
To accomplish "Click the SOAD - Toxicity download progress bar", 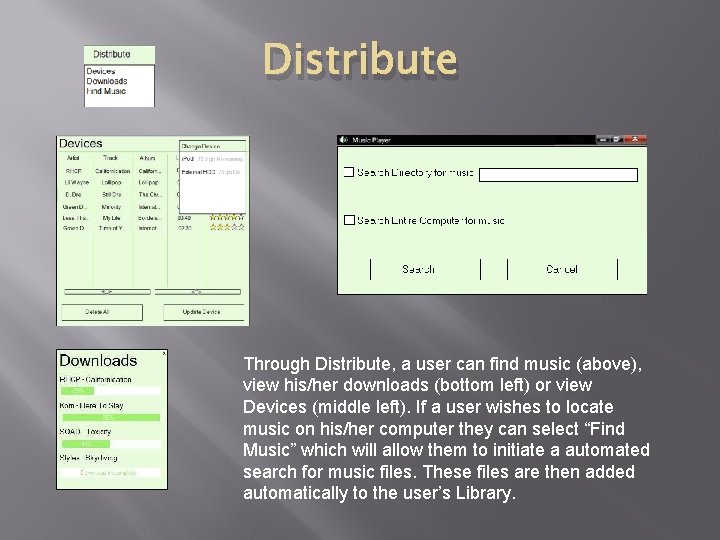I will tap(111, 444).
